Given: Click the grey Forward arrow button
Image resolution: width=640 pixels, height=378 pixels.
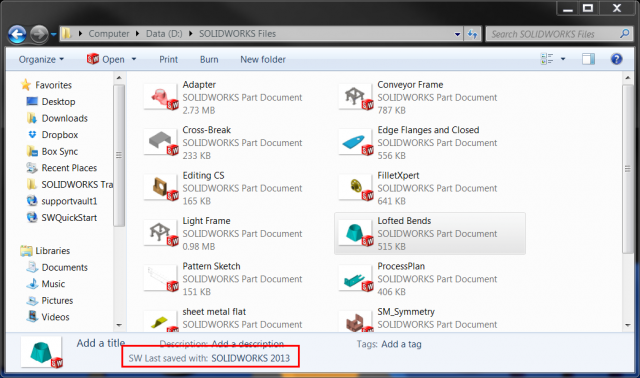Looking at the screenshot, I should (x=39, y=34).
